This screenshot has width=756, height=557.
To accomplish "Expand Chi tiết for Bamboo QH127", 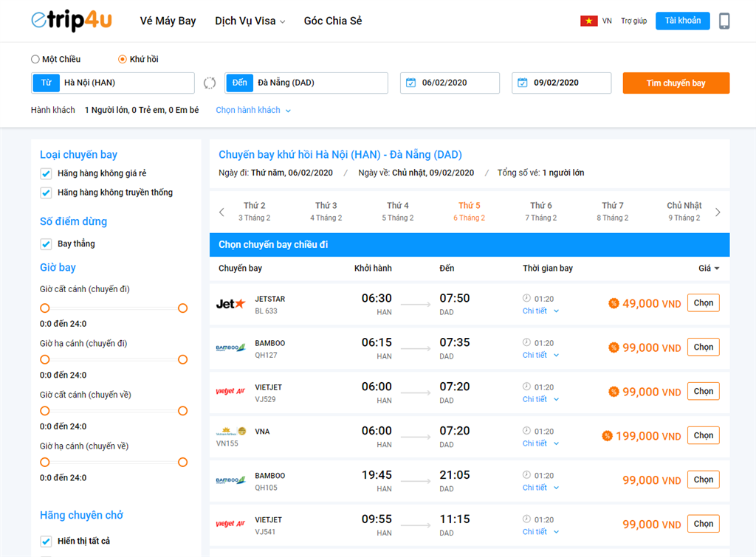I will (540, 355).
